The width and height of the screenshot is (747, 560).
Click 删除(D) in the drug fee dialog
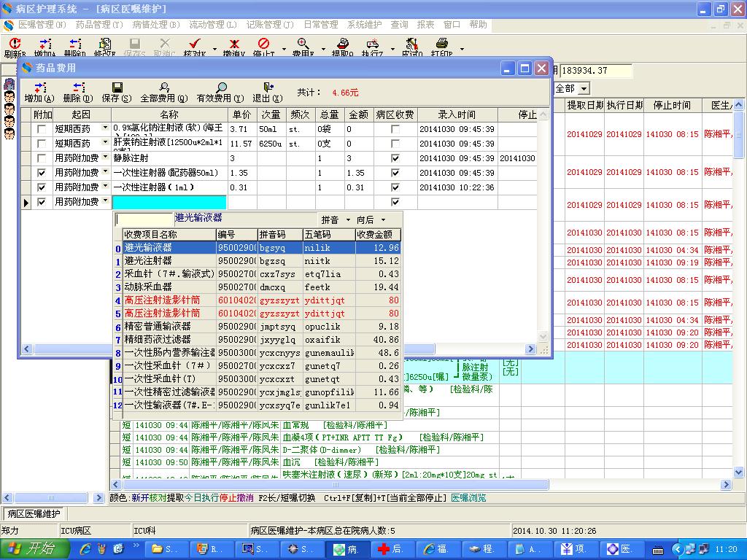[x=78, y=93]
